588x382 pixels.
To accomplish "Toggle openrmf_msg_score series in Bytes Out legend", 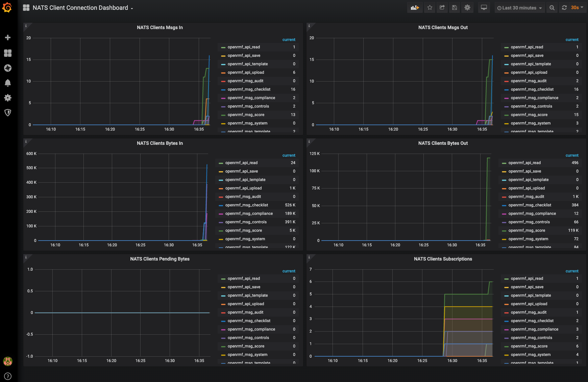I will click(x=526, y=230).
